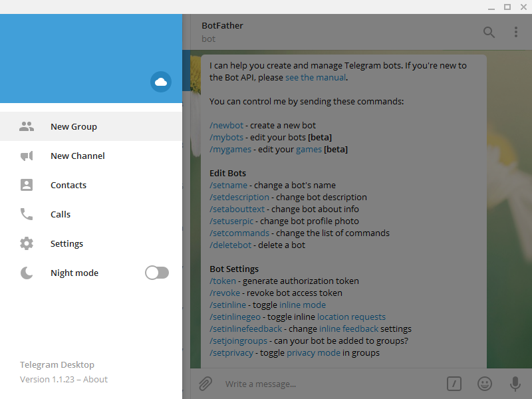
Task: Select the Night mode menu entry label
Action: click(74, 273)
